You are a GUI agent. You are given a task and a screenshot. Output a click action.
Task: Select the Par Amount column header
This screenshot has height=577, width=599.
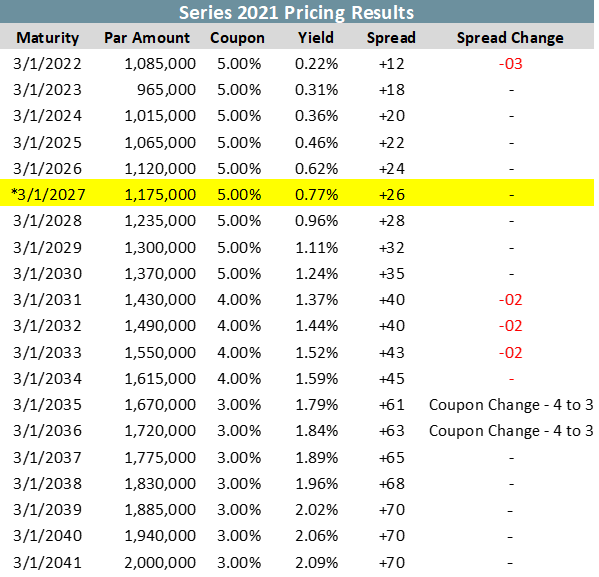click(147, 38)
